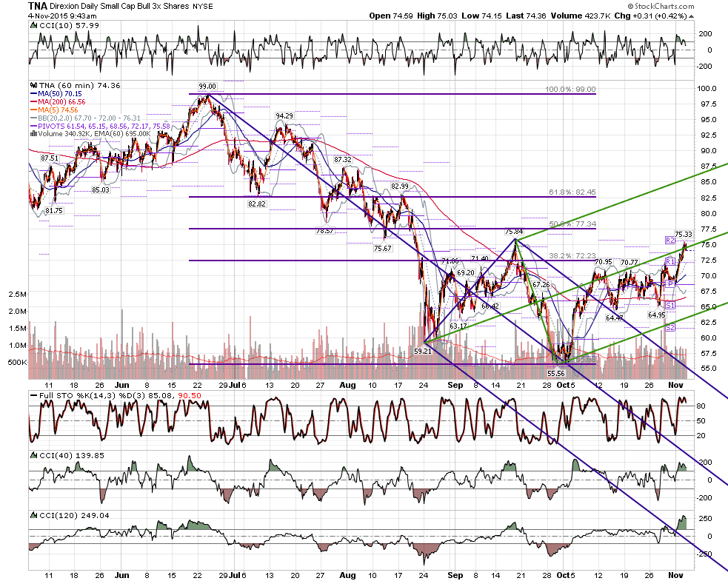Click the candlestick icon beside TNA (60 min)

coord(33,85)
